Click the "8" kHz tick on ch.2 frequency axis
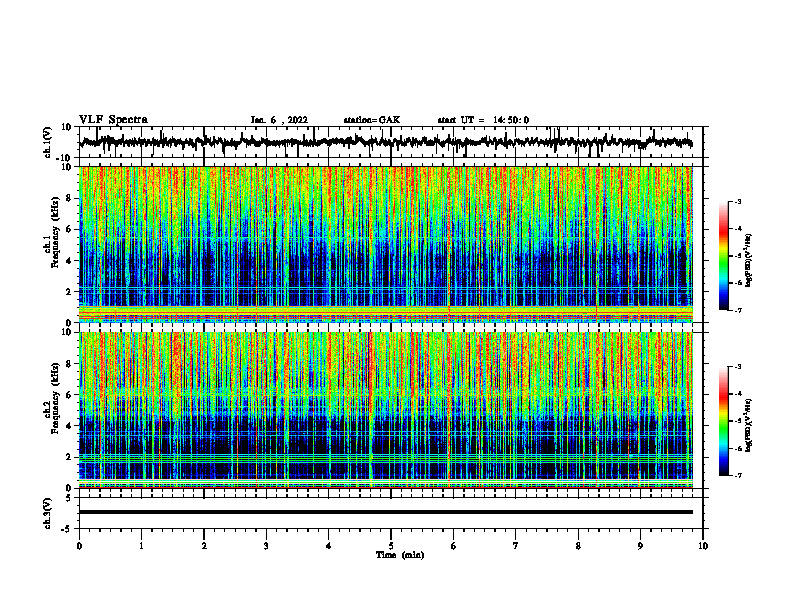792x612 pixels. 69,364
